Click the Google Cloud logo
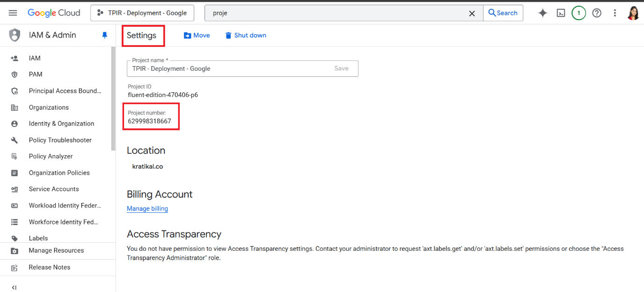Screen dimensions: 644x292 point(54,13)
